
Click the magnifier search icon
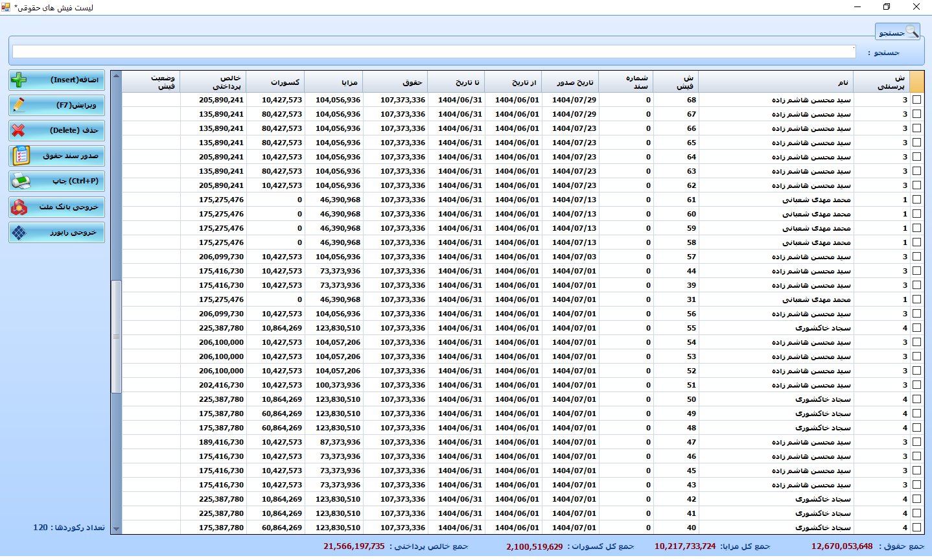911,31
